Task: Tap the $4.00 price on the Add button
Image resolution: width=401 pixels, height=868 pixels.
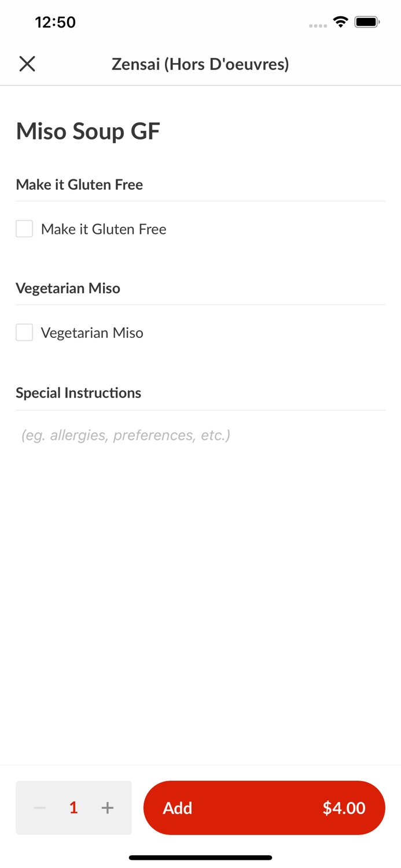Action: (344, 808)
